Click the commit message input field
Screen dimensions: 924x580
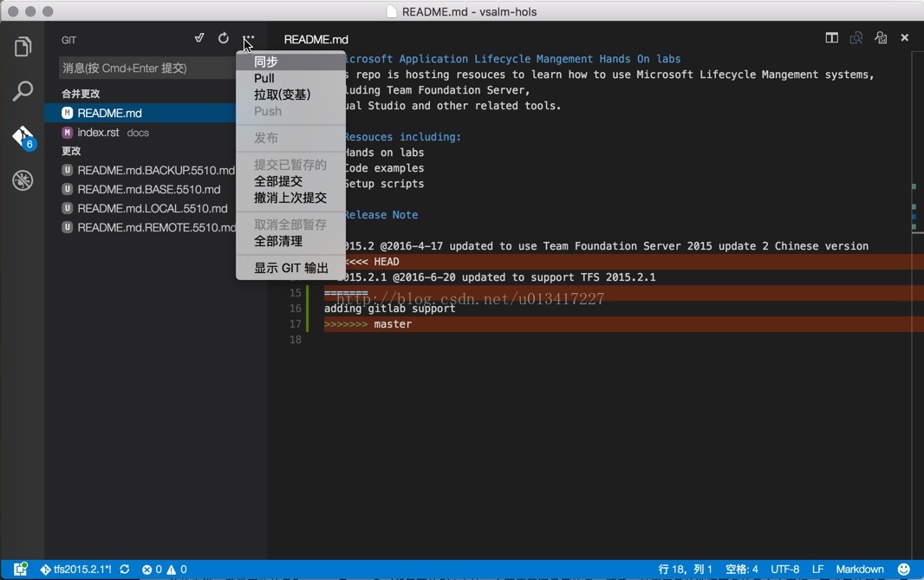click(x=147, y=68)
